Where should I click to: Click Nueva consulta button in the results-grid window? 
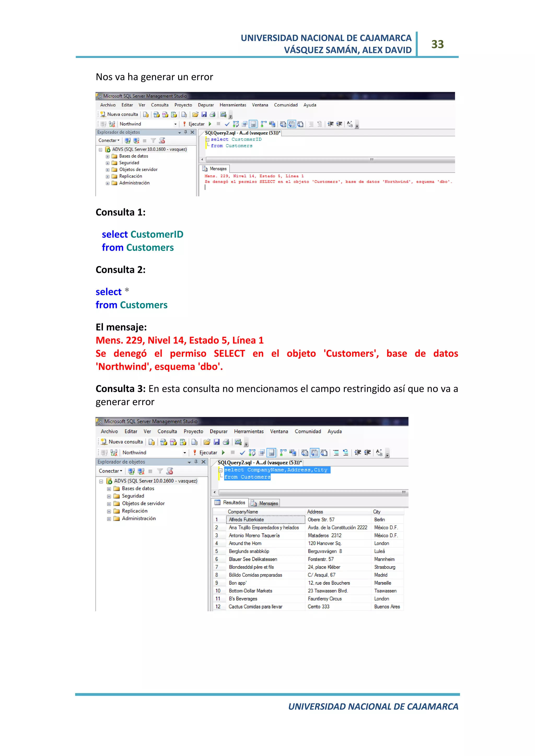point(122,442)
